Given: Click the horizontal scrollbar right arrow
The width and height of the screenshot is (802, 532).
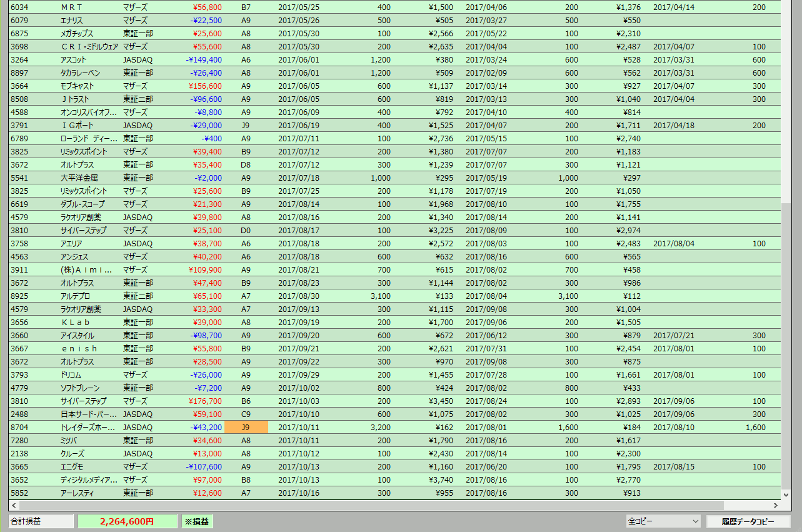Looking at the screenshot, I should 776,505.
